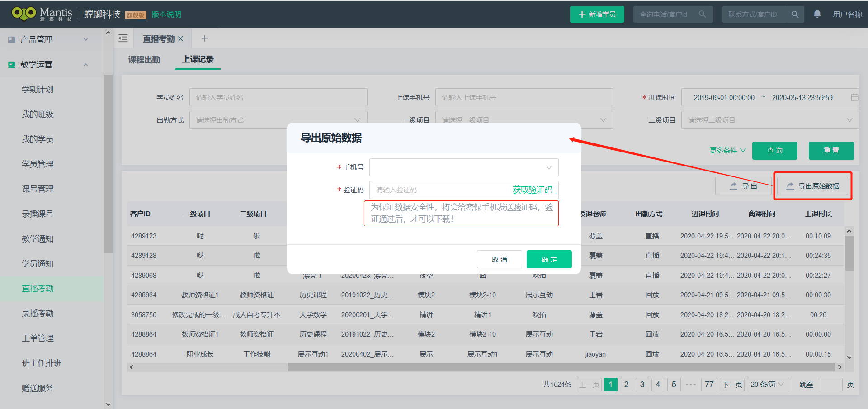
Task: Open 教学通知 in sidebar
Action: (x=38, y=238)
